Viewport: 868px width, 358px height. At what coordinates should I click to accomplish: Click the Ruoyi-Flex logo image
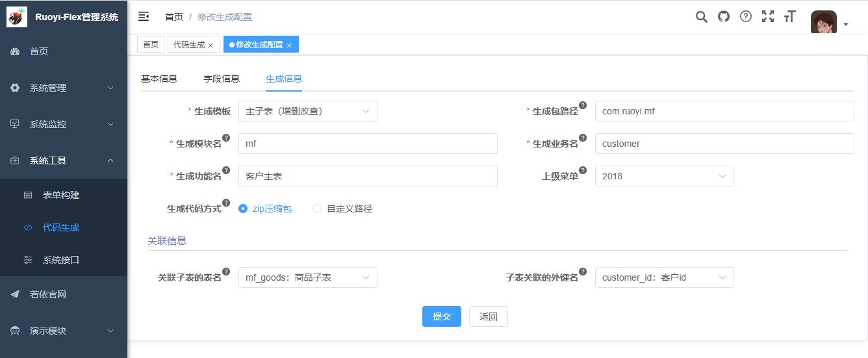tap(17, 17)
